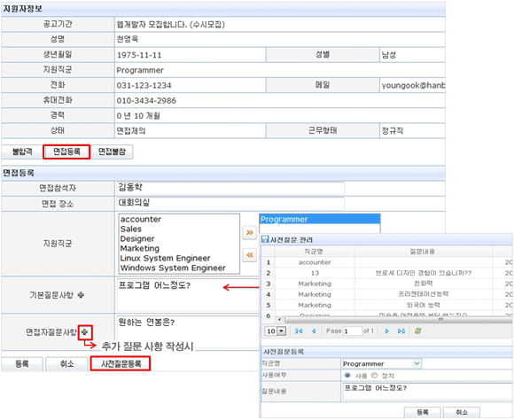
Task: Click the 면접불참 button
Action: tap(112, 152)
